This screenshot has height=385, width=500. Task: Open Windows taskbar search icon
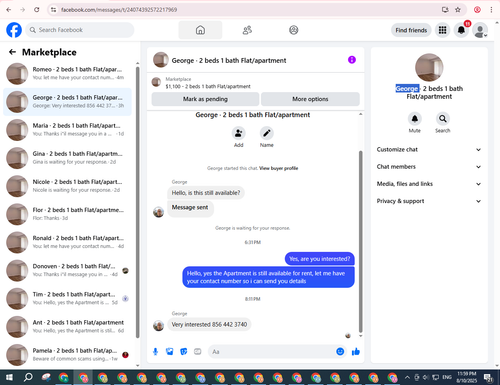tap(28, 377)
